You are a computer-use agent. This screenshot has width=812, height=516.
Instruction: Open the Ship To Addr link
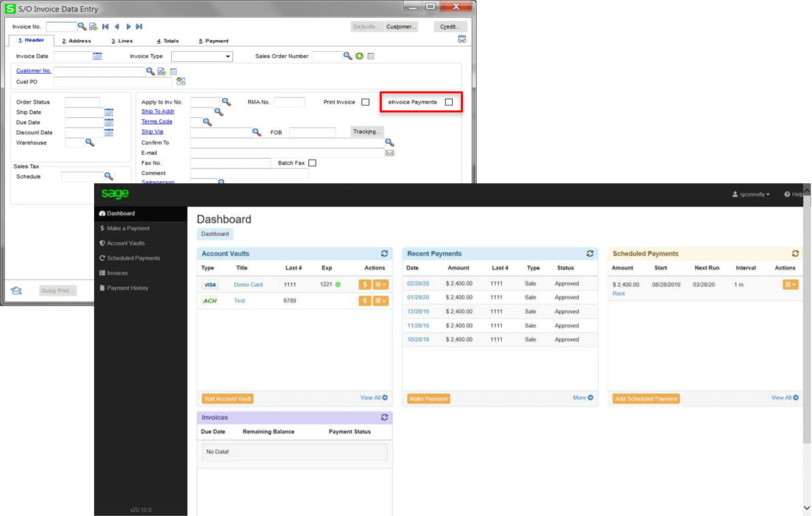[x=158, y=112]
